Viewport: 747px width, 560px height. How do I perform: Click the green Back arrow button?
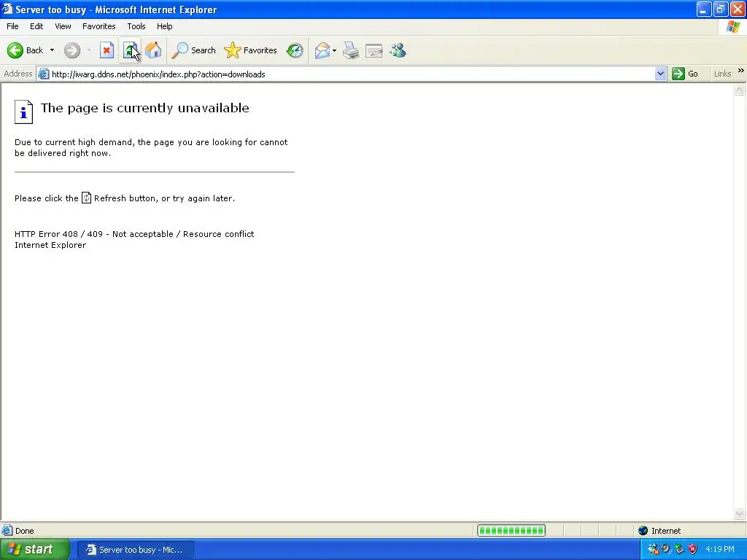[x=15, y=50]
